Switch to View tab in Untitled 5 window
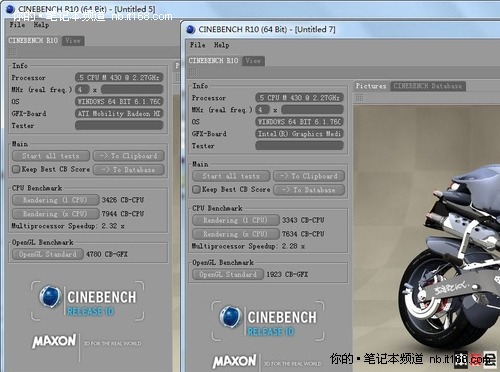Screen dimensions: 500x372 73,40
